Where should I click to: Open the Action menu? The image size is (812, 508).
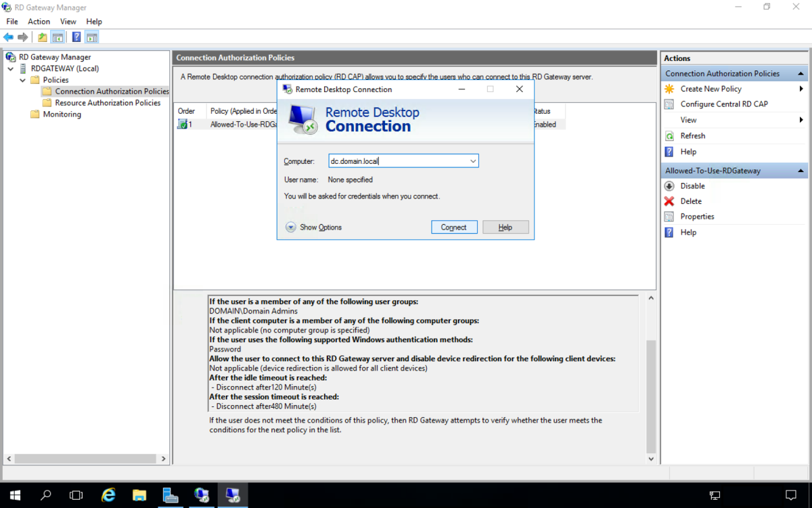[x=39, y=22]
